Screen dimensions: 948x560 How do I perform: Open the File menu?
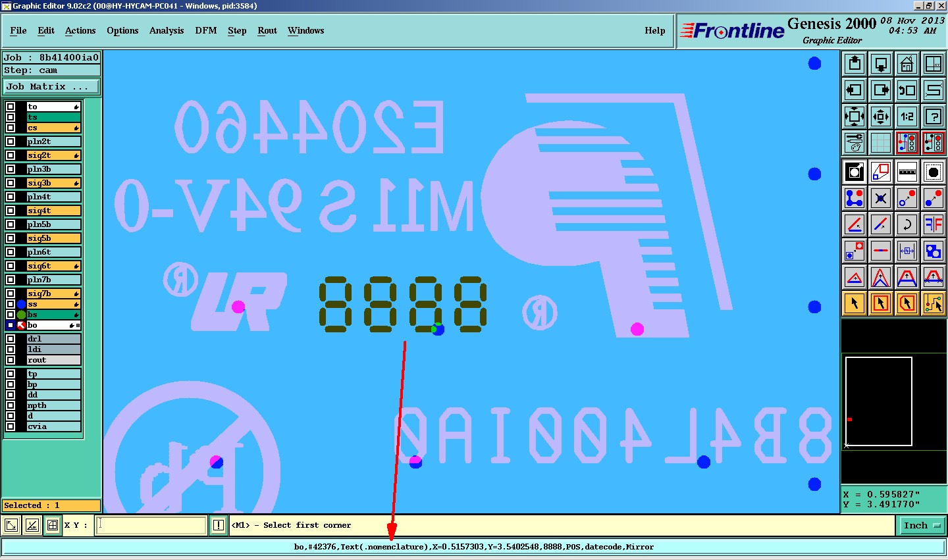(x=18, y=30)
